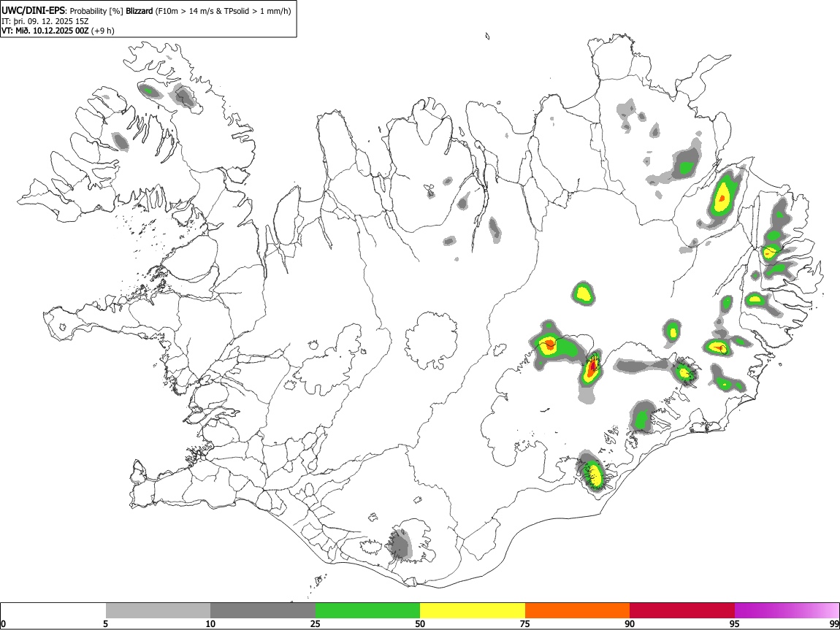Click the legend tick label '50'
Image resolution: width=840 pixels, height=630 pixels.
coord(420,623)
